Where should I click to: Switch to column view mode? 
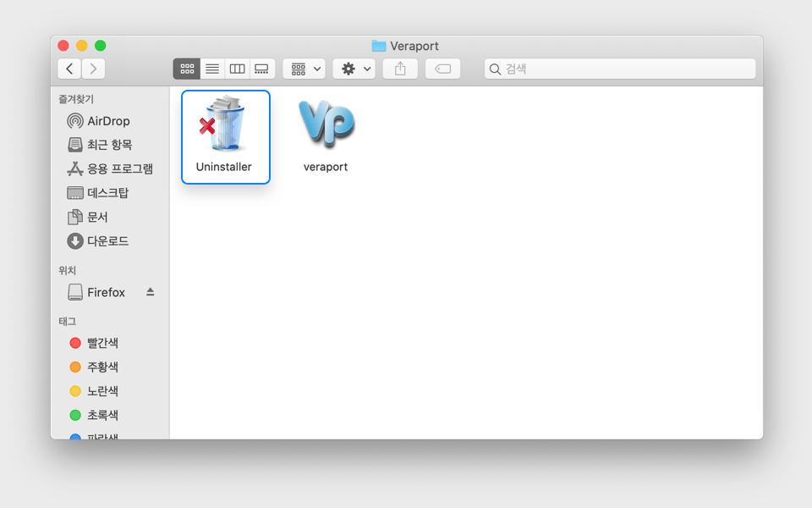pos(237,69)
